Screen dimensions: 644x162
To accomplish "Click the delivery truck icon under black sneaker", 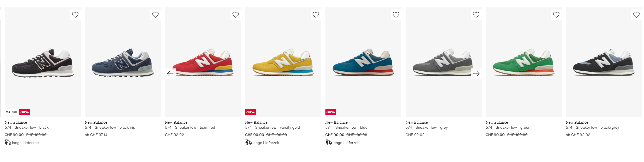I will (x=8, y=143).
